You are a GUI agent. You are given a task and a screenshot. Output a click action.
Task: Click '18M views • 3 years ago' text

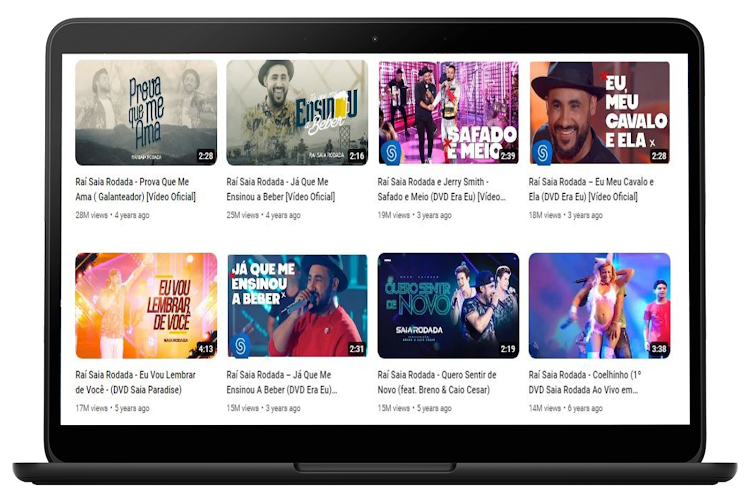coord(566,215)
